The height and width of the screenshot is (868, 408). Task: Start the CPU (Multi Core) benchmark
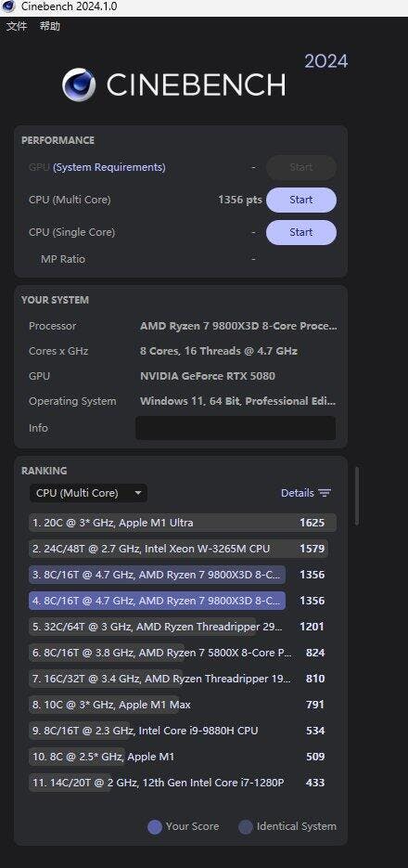tap(300, 200)
